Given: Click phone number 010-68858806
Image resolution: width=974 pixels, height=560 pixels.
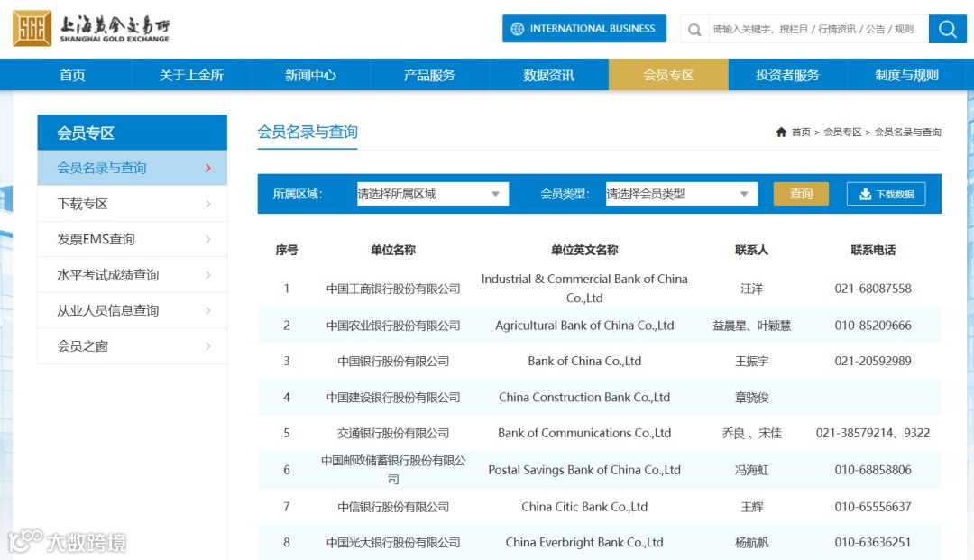Looking at the screenshot, I should point(873,470).
